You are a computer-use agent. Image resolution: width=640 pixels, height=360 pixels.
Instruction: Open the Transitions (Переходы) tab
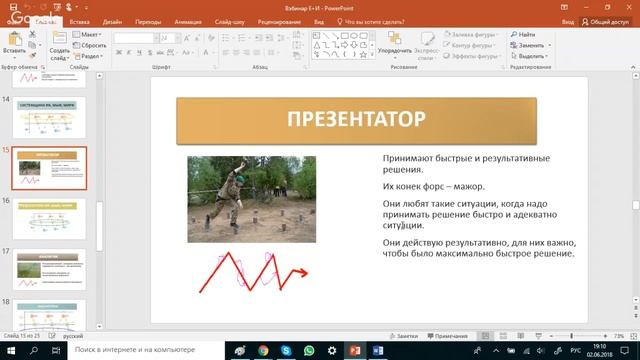click(x=148, y=22)
